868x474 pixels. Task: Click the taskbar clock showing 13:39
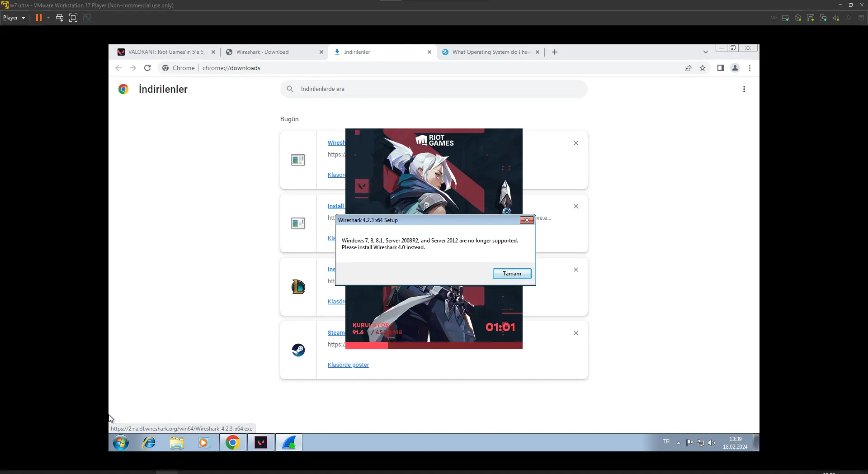[x=735, y=443]
